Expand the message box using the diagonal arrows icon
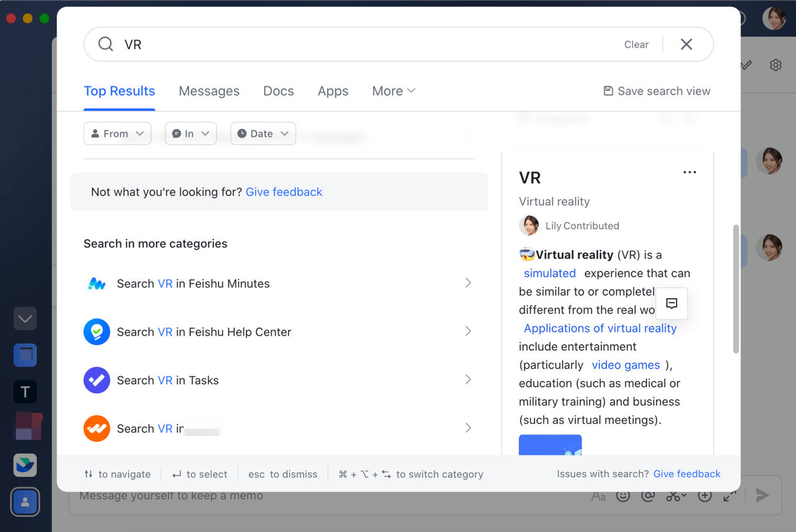The height and width of the screenshot is (532, 796). [x=731, y=495]
